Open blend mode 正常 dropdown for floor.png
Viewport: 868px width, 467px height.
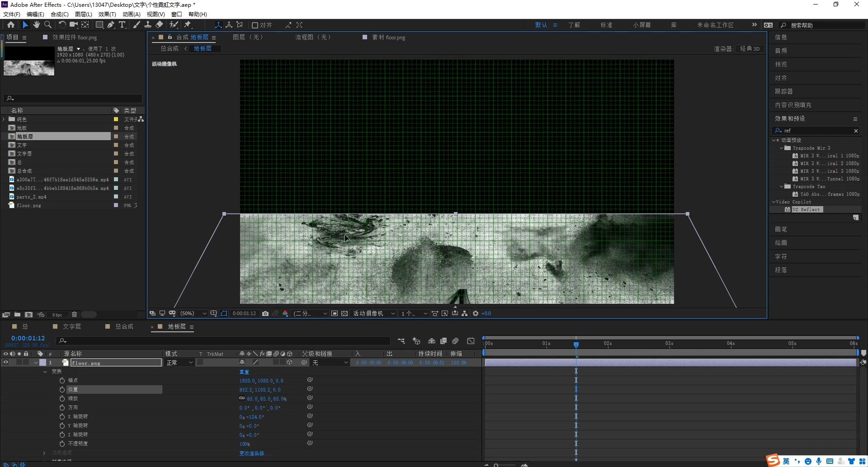(179, 363)
